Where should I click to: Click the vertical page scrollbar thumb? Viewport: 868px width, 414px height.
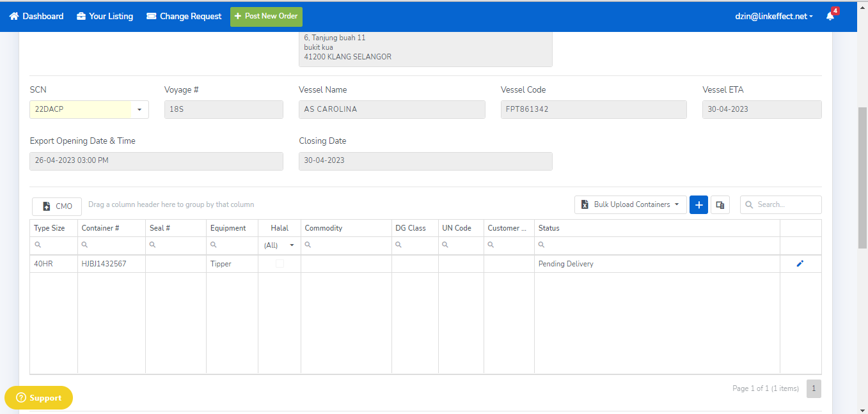pyautogui.click(x=862, y=178)
